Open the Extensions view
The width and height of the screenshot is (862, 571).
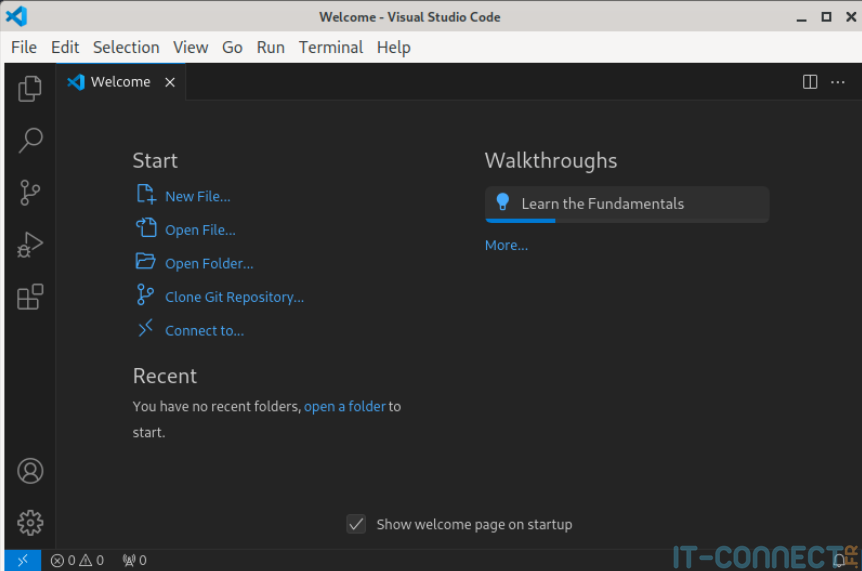point(30,297)
